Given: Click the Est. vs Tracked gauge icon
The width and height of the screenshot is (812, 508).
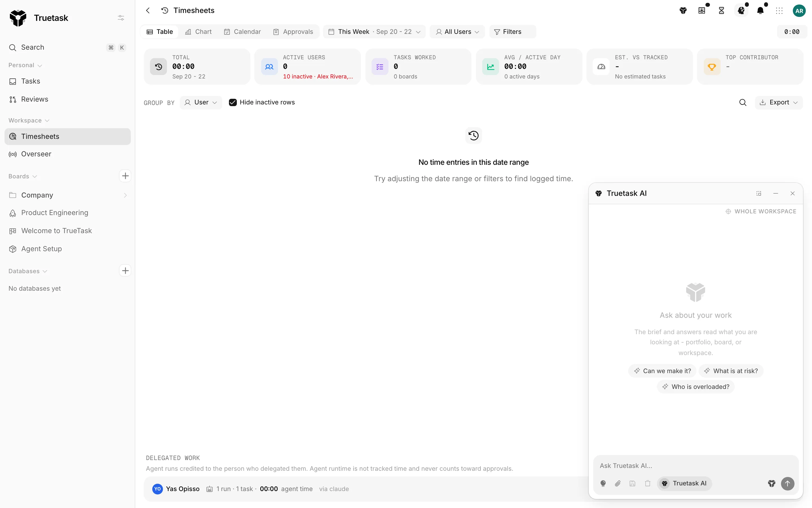Looking at the screenshot, I should [601, 67].
